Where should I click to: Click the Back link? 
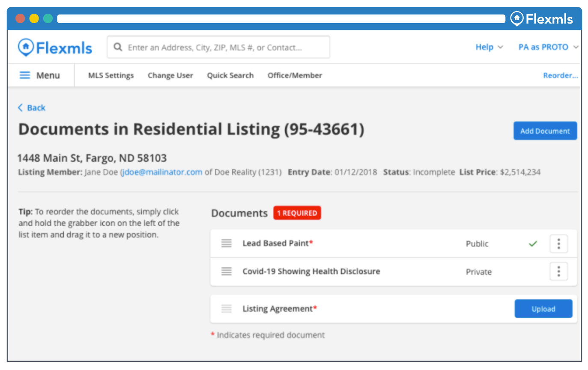click(32, 108)
